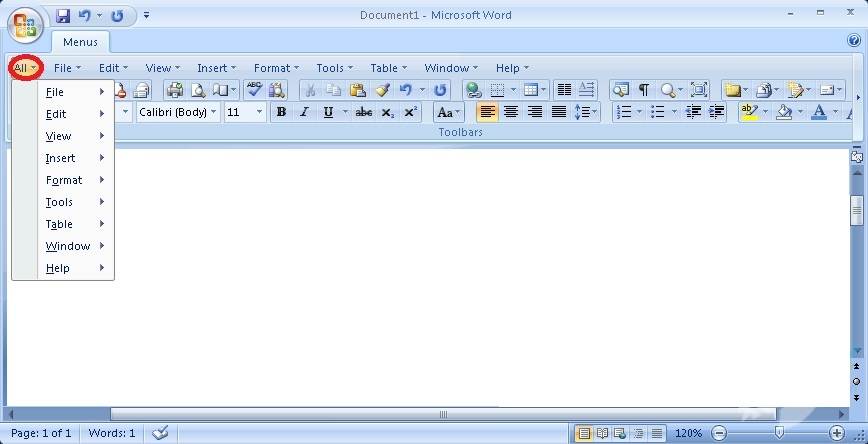This screenshot has width=868, height=444.
Task: Click the zoom slider handle
Action: tap(778, 433)
